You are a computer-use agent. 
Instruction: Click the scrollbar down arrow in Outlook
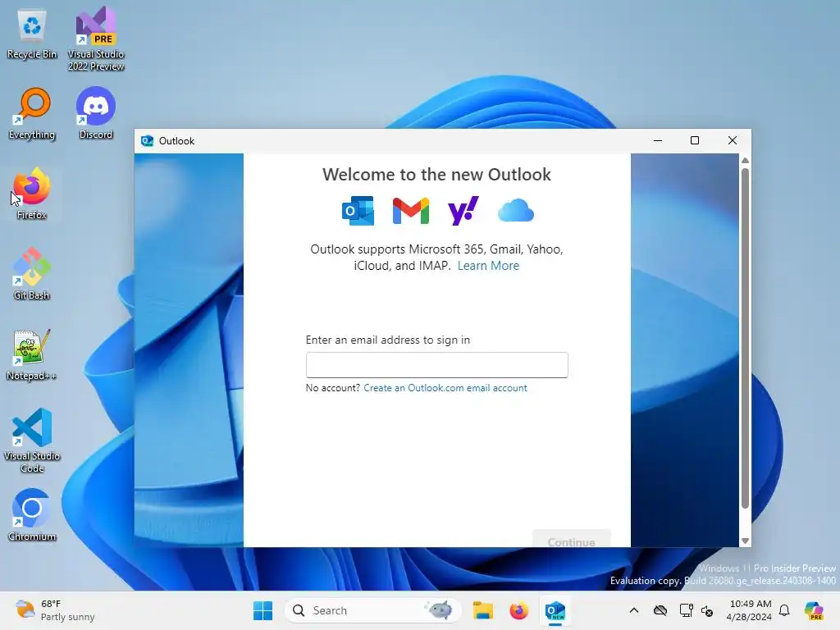coord(745,541)
